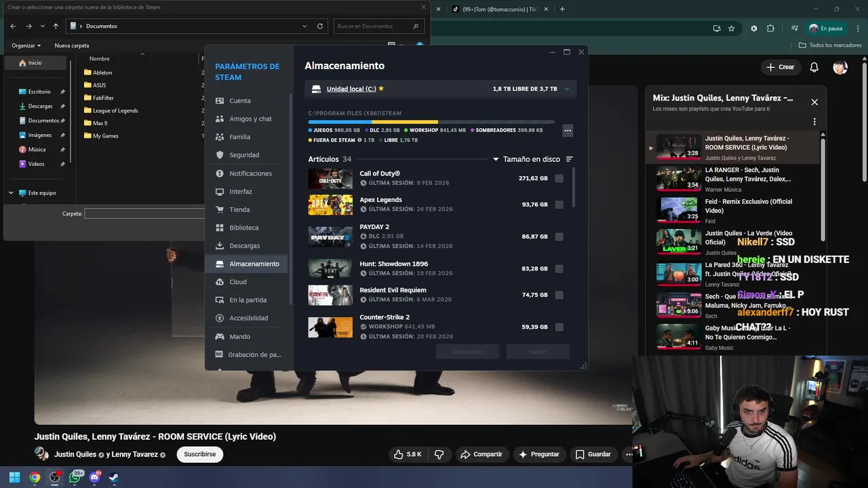
Task: Click the Cloud icon in Steam sidebar
Action: [x=219, y=282]
